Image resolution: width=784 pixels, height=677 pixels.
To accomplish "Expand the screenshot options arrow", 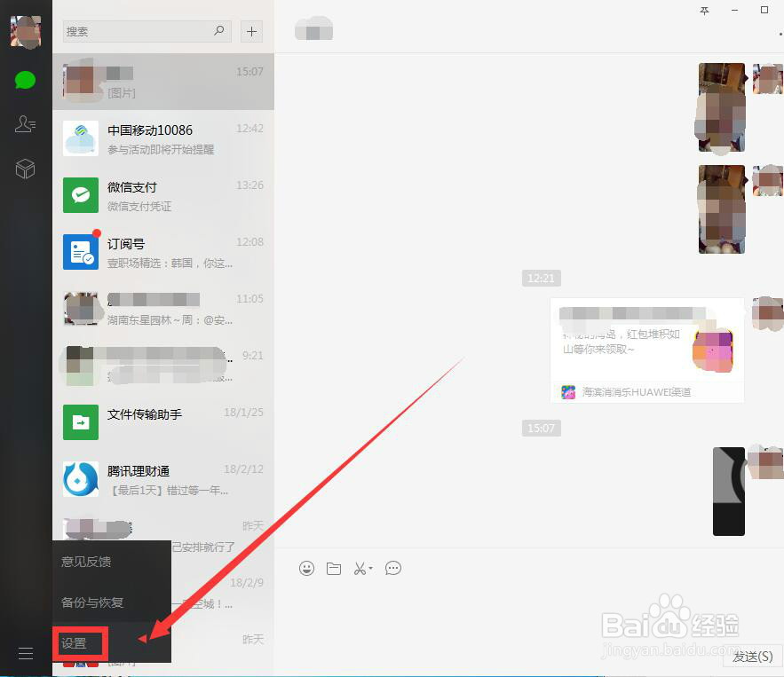I will 369,570.
